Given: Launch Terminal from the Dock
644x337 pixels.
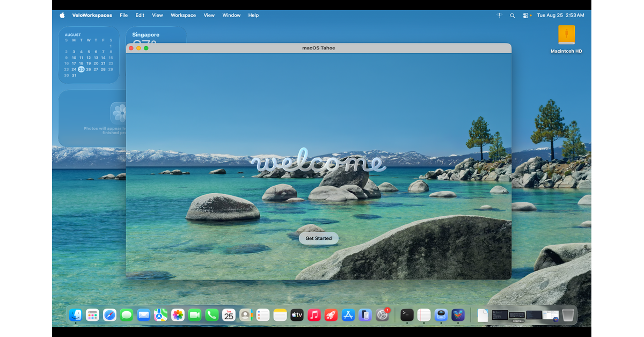Looking at the screenshot, I should pos(407,315).
